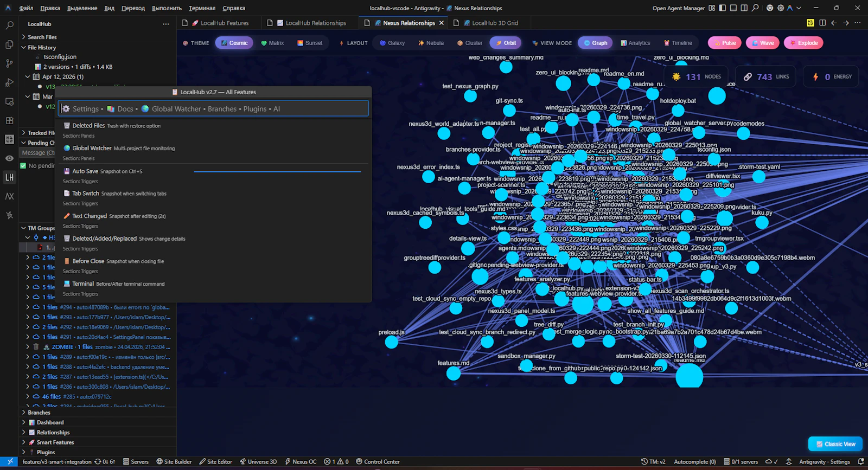This screenshot has height=470, width=868.
Task: Open Run and Debug in activity bar
Action: click(9, 82)
